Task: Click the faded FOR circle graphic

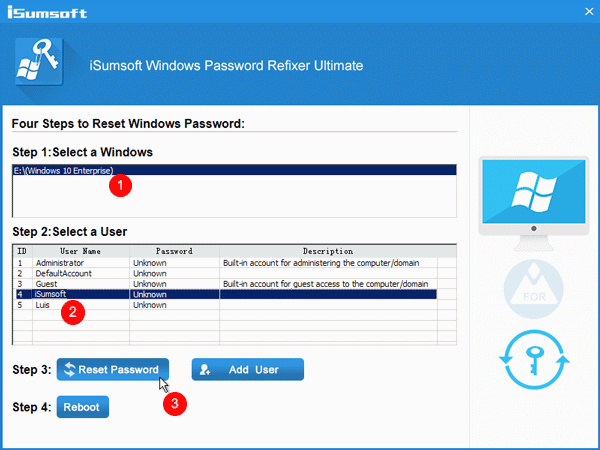Action: pos(533,289)
